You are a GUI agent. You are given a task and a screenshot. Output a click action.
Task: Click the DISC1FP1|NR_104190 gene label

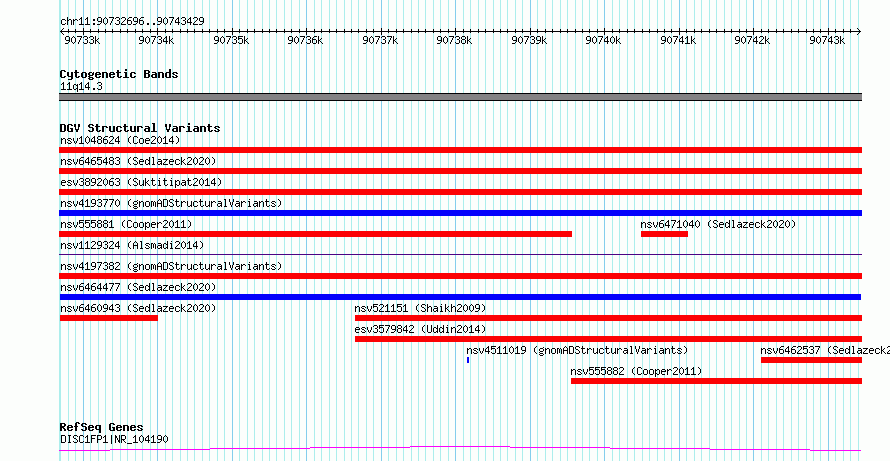[114, 439]
